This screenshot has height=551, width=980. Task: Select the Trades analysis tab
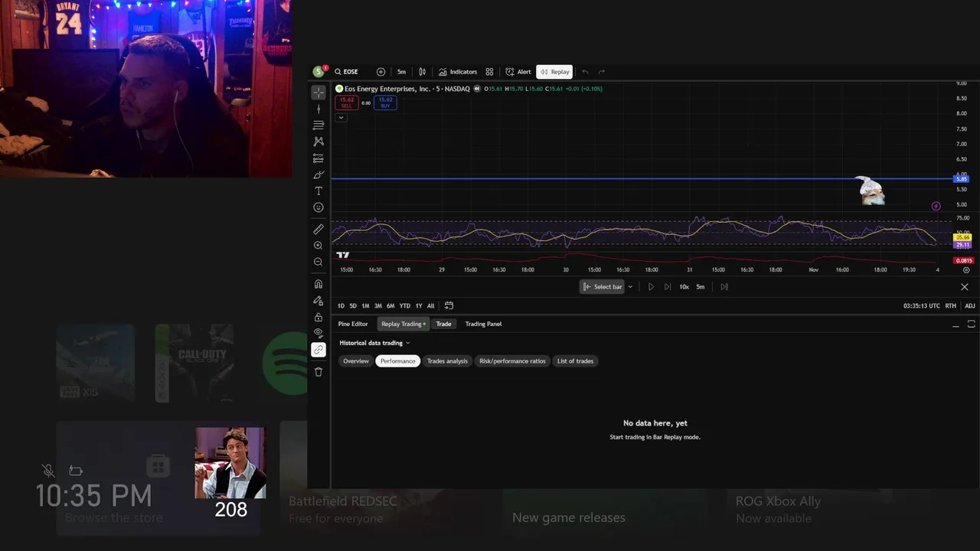447,361
